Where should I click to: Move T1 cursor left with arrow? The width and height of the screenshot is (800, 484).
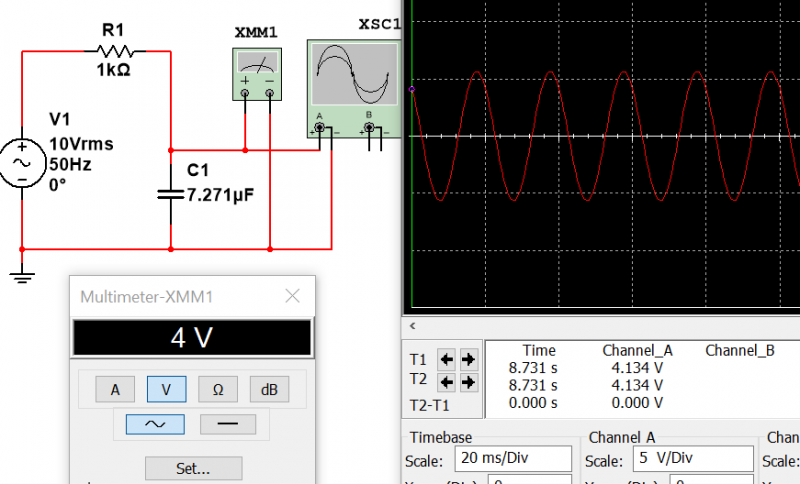click(447, 359)
